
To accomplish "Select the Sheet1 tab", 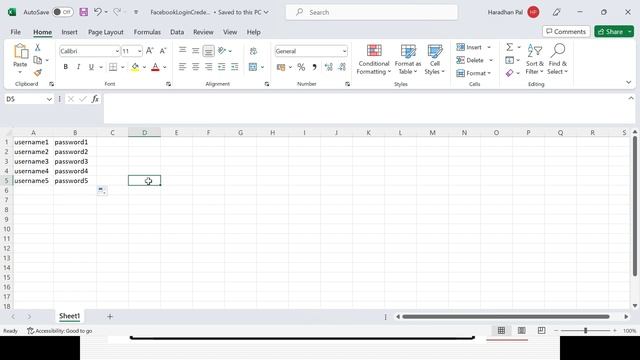I will click(x=69, y=316).
